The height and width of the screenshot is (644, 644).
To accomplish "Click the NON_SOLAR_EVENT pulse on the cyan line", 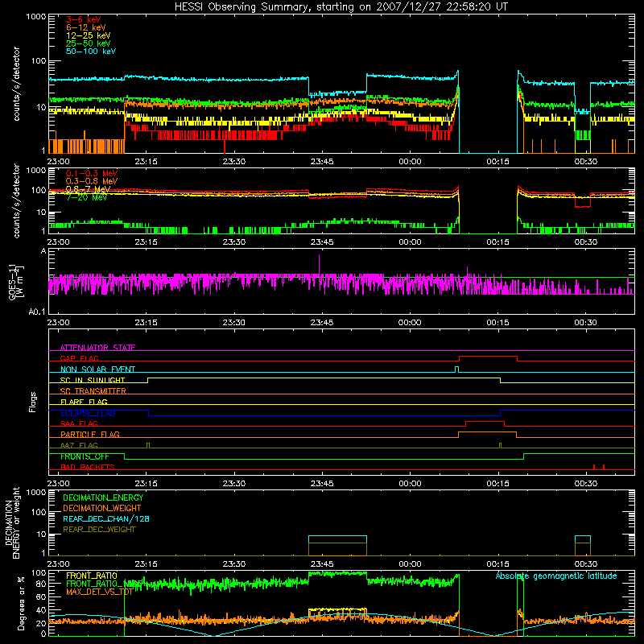I will tap(456, 369).
